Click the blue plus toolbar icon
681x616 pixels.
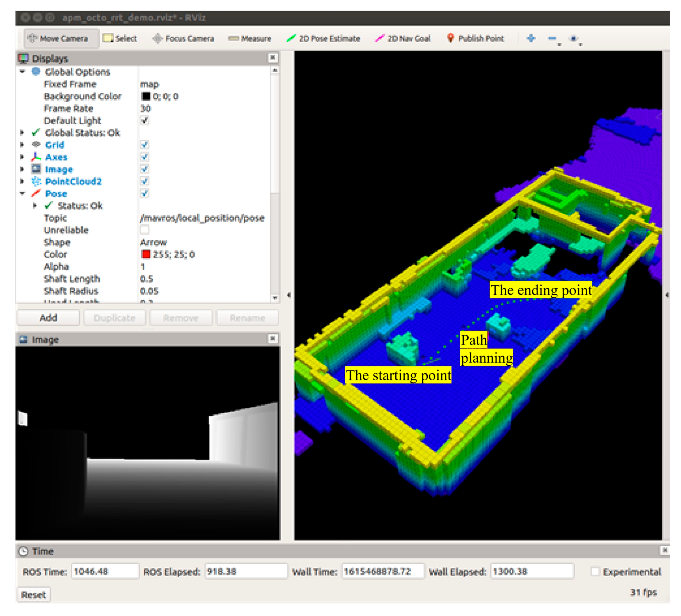[531, 39]
